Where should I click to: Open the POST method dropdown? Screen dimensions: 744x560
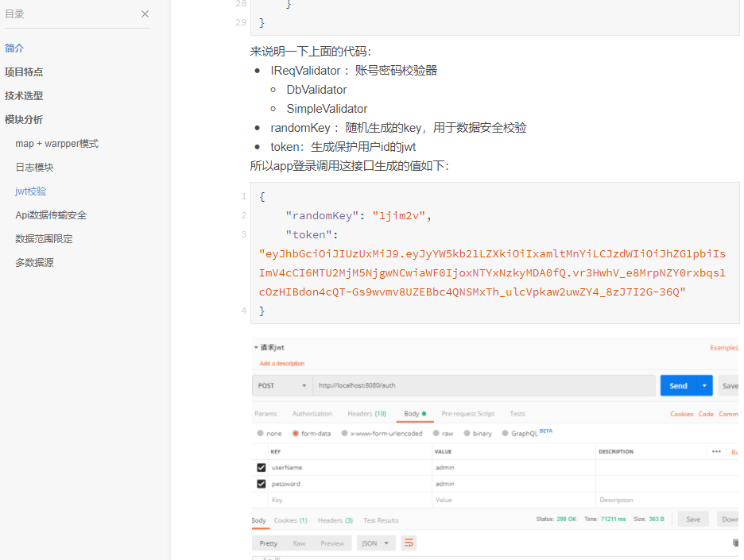[x=282, y=386]
